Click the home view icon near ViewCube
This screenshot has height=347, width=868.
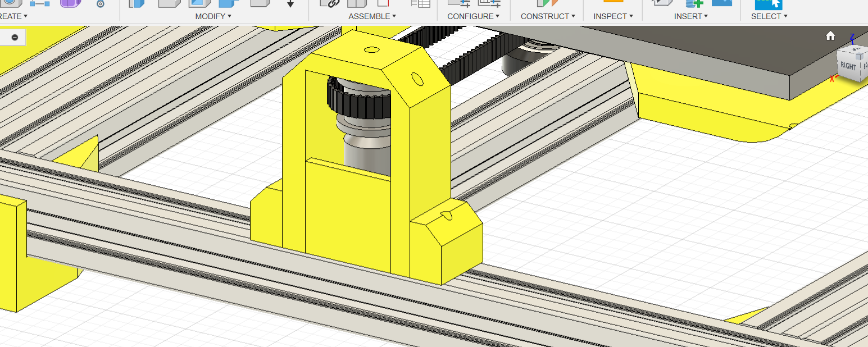click(x=830, y=36)
